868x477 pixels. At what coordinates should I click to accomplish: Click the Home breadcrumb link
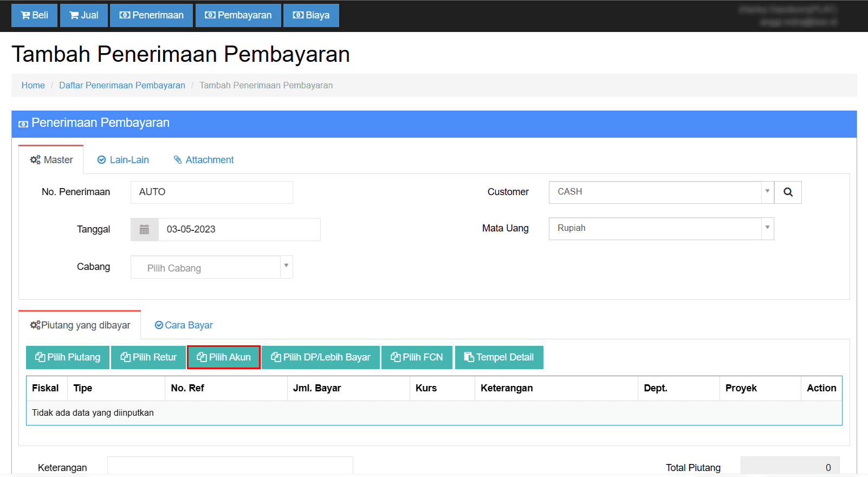[x=33, y=86]
